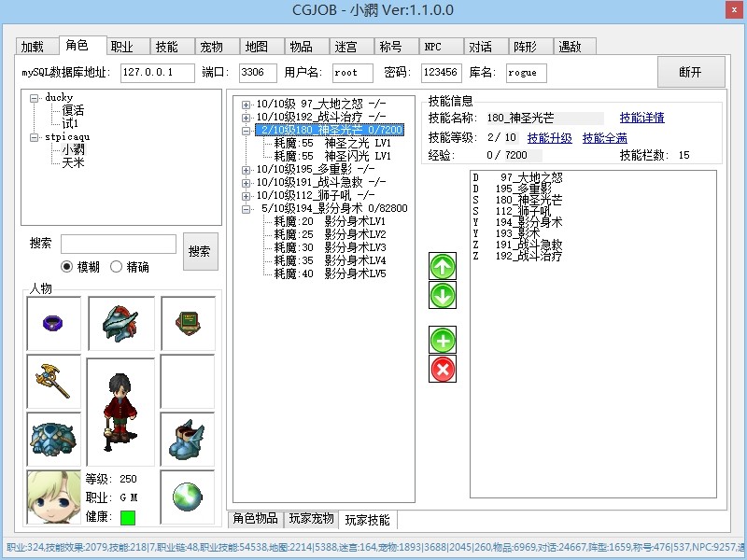
Task: Open the 角色物品 bottom tab
Action: [x=255, y=520]
